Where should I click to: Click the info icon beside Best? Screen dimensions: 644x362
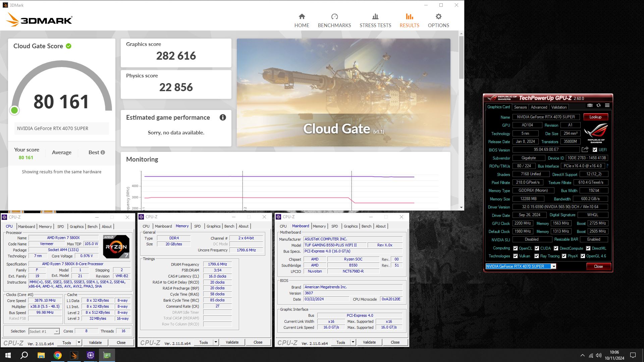point(103,152)
